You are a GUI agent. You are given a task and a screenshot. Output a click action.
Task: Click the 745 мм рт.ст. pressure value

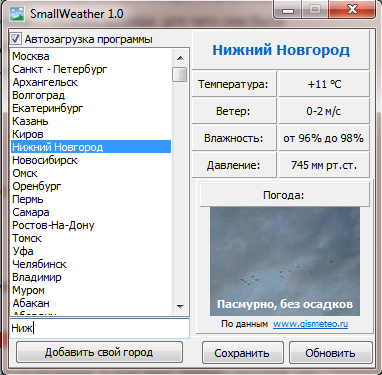click(324, 165)
